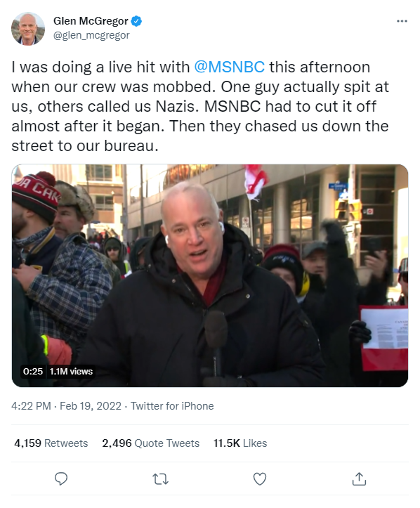Click the Glen McGregor display name
This screenshot has height=508, width=420.
click(91, 21)
